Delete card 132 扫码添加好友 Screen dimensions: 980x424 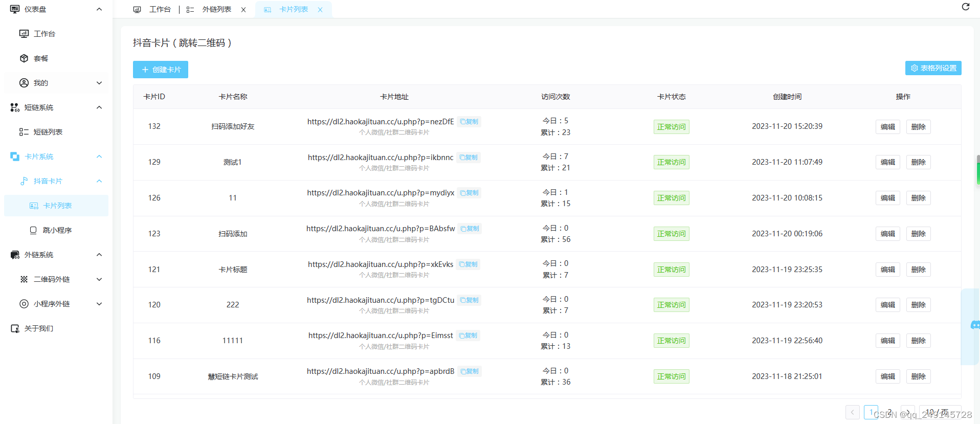tap(919, 127)
